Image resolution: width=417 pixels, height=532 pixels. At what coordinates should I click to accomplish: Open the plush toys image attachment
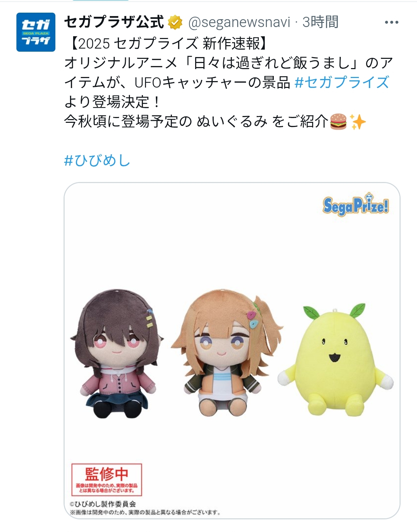(232, 350)
